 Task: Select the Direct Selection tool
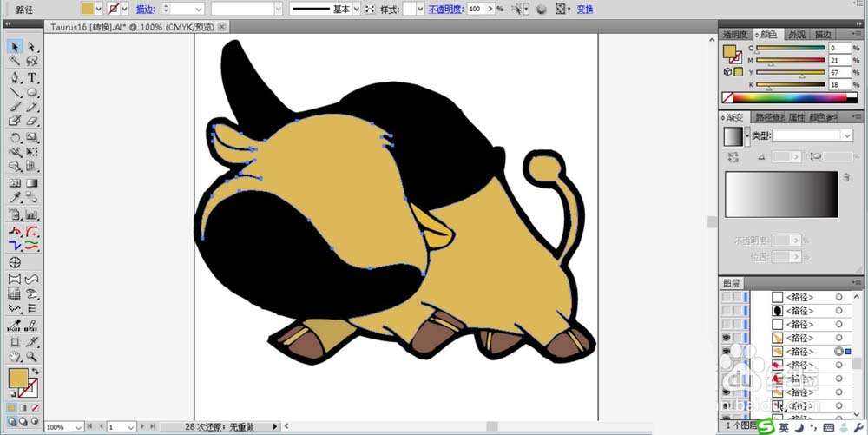click(x=31, y=47)
